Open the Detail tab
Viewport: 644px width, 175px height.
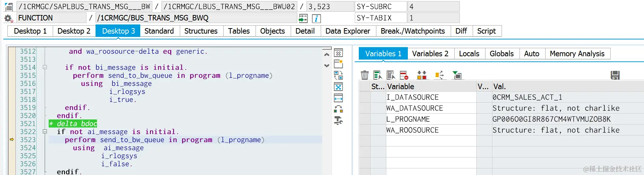pos(305,31)
